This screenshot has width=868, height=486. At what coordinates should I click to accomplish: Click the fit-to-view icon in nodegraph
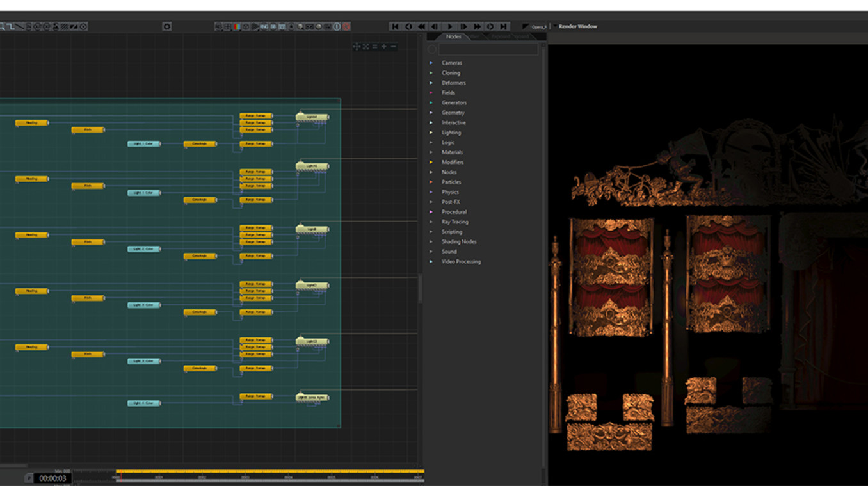(x=366, y=47)
